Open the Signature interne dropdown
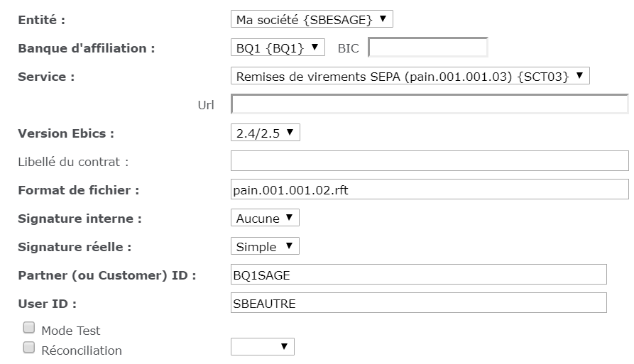Viewport: 634px width, 364px height. [265, 218]
